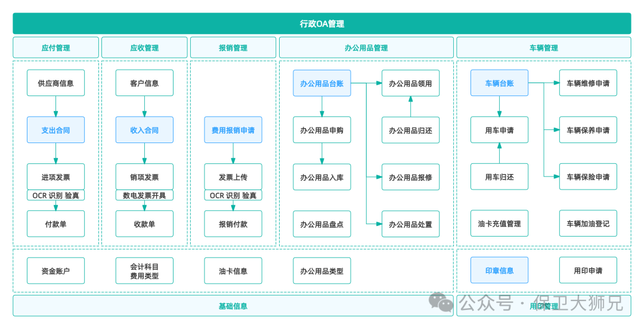The image size is (644, 329).
Task: Open the 办公用品盘点 node
Action: 322,224
